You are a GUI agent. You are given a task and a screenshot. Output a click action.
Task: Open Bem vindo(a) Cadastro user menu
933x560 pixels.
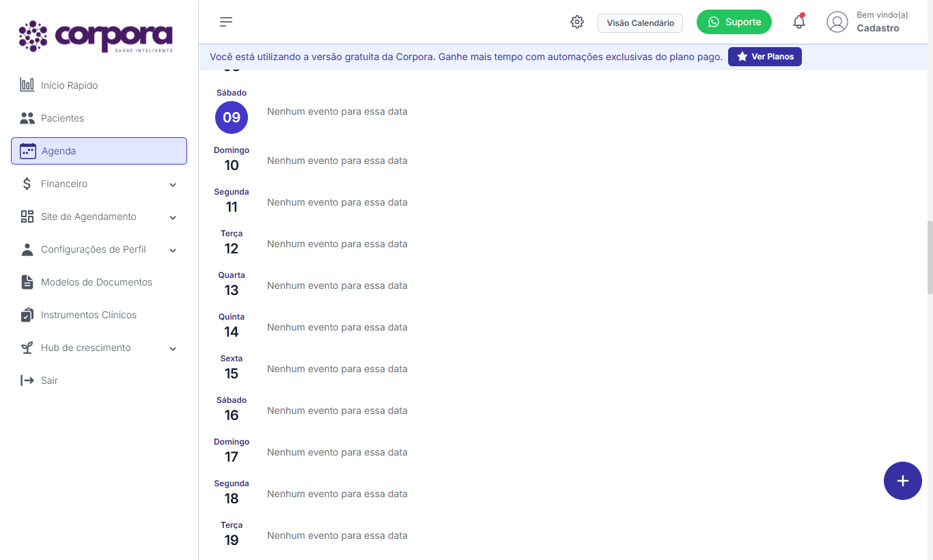click(867, 22)
